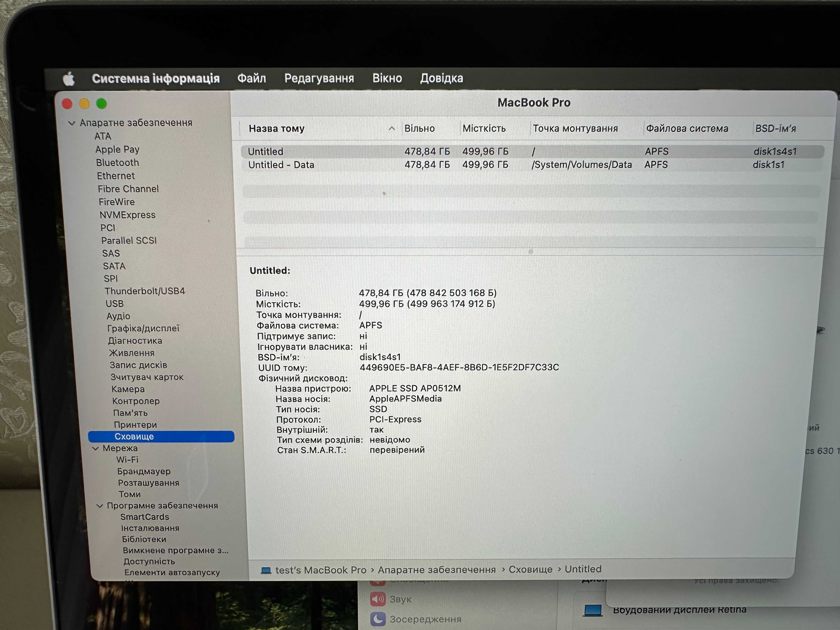Viewport: 840px width, 630px height.
Task: Select Графіка/дисплеї in the sidebar
Action: click(x=143, y=329)
